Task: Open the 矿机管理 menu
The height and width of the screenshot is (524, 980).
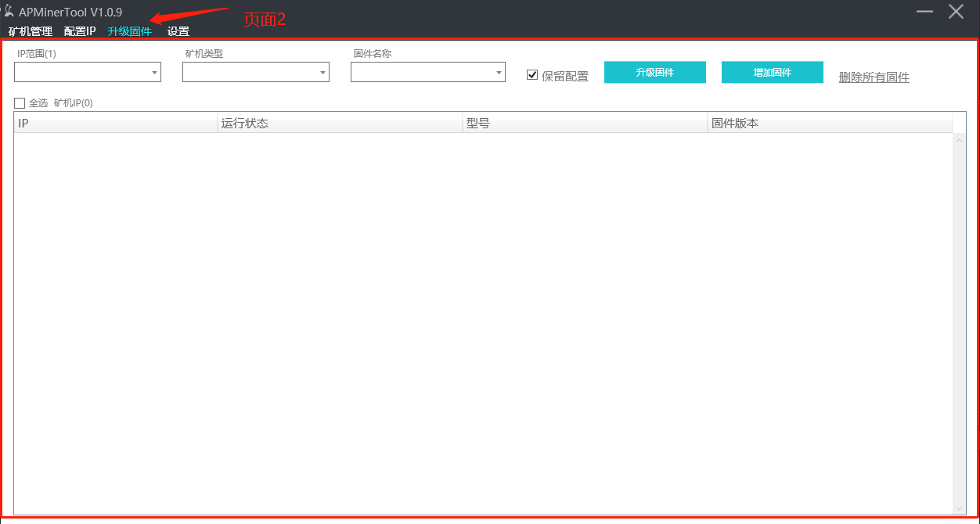Action: 31,31
